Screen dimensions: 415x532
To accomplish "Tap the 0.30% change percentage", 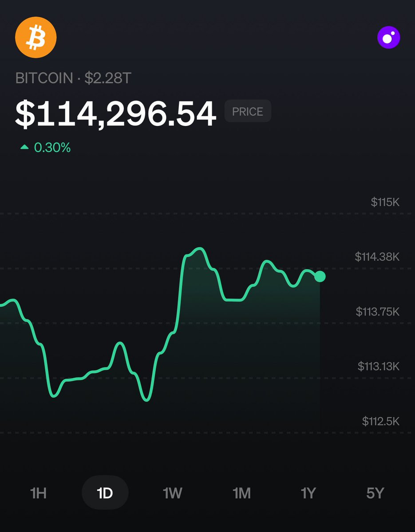I will click(x=52, y=147).
